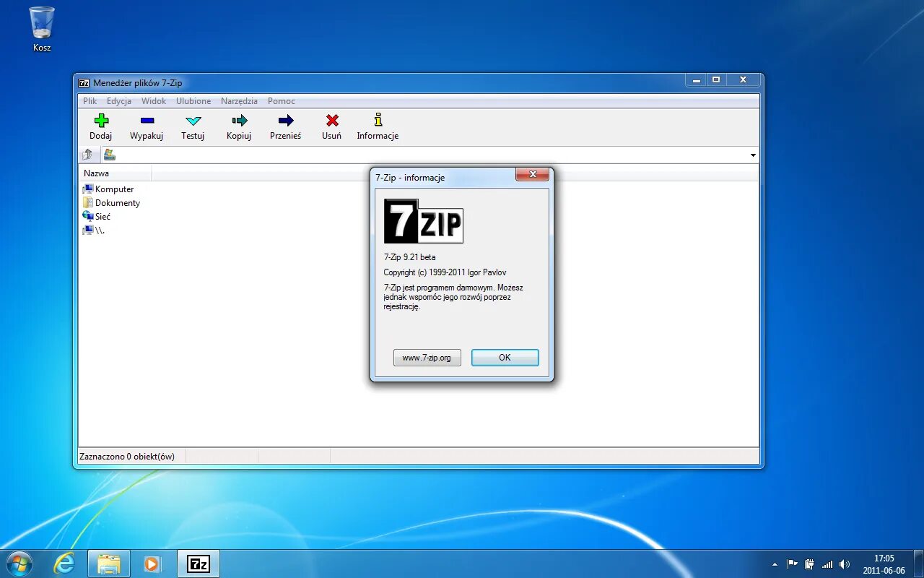Open the Komputer item in file list
This screenshot has height=578, width=924.
108,189
